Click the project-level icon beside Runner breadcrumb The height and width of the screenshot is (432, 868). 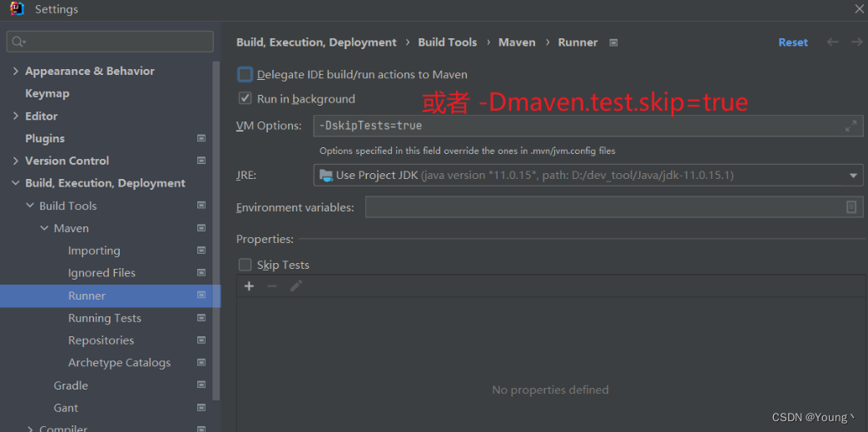pyautogui.click(x=614, y=42)
